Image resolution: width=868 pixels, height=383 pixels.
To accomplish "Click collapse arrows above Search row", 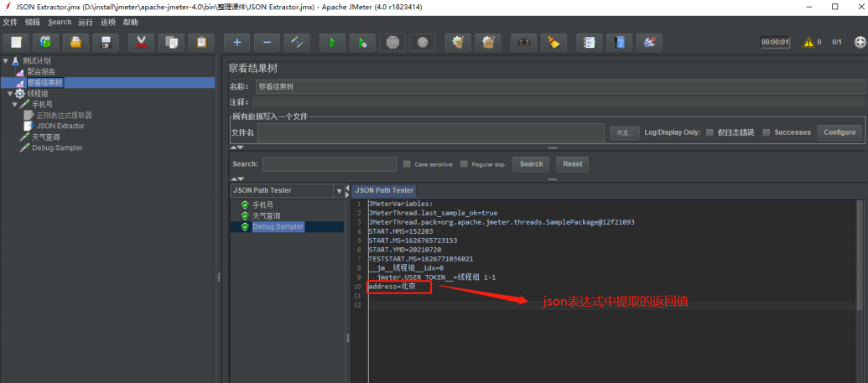I will (237, 148).
